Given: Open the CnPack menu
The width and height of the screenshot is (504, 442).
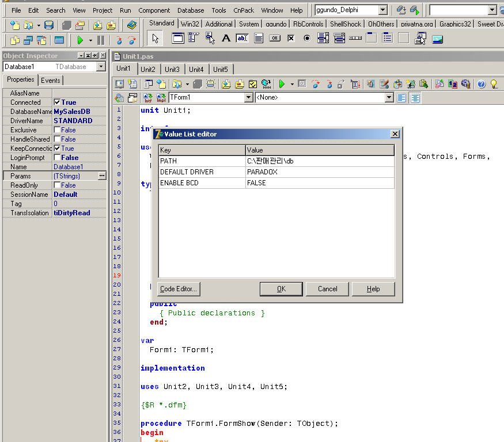Looking at the screenshot, I should (x=244, y=10).
